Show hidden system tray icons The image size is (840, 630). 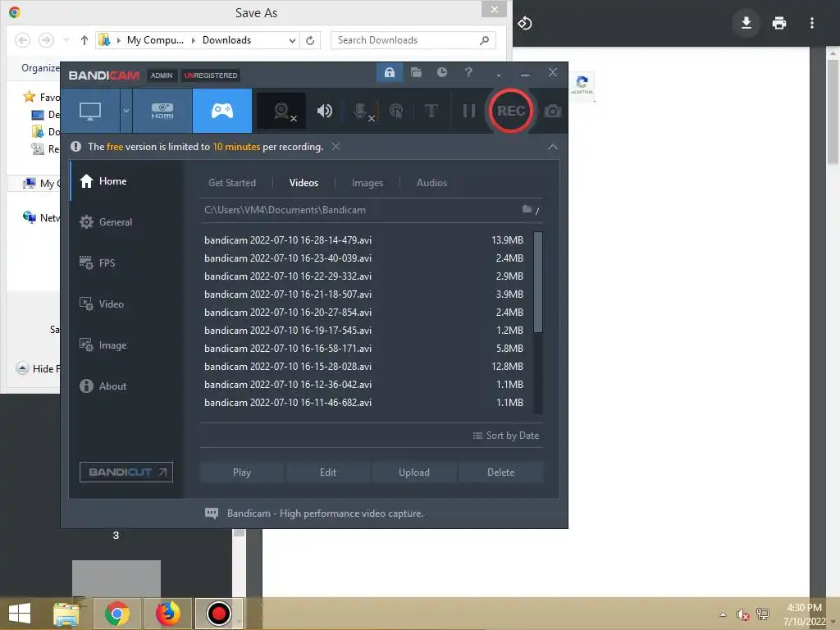pos(724,614)
